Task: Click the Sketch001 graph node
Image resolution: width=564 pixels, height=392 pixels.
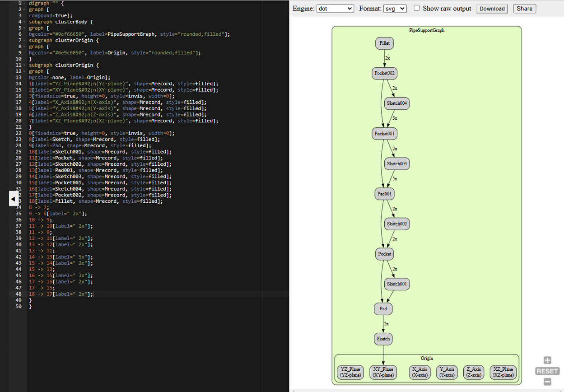Action: (397, 284)
